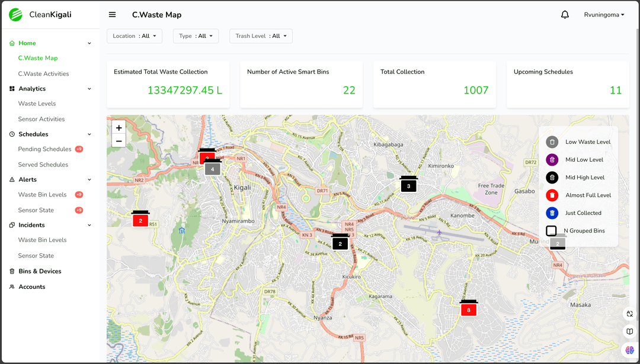Open Pending Schedules page
The image size is (640, 364).
point(44,149)
